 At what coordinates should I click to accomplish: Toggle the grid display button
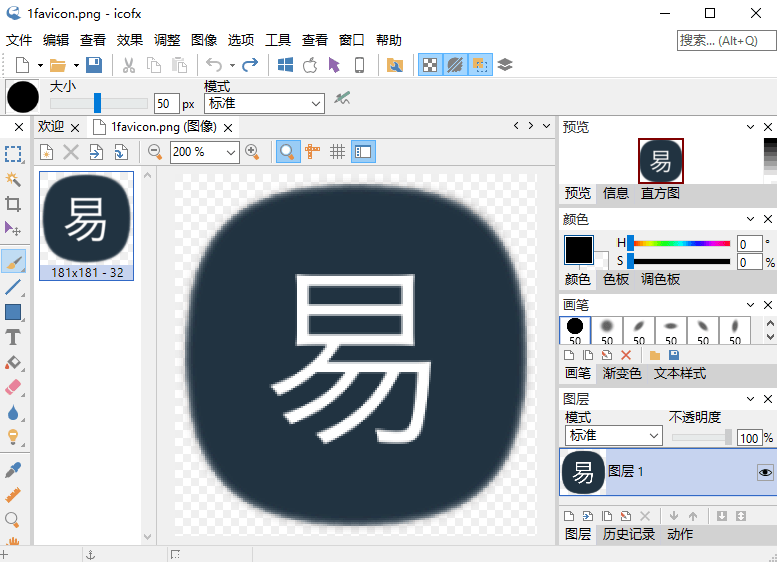(x=337, y=152)
